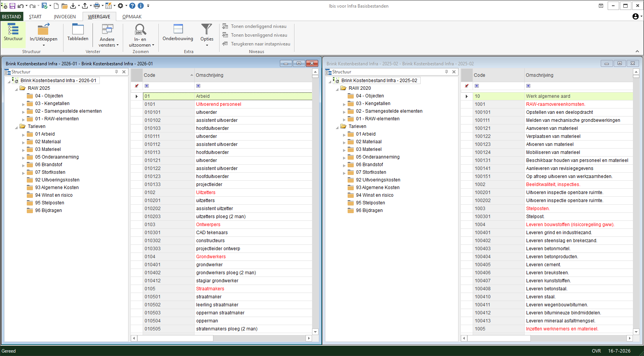The width and height of the screenshot is (644, 356).
Task: Click the export upload-arrow icon
Action: point(85,6)
